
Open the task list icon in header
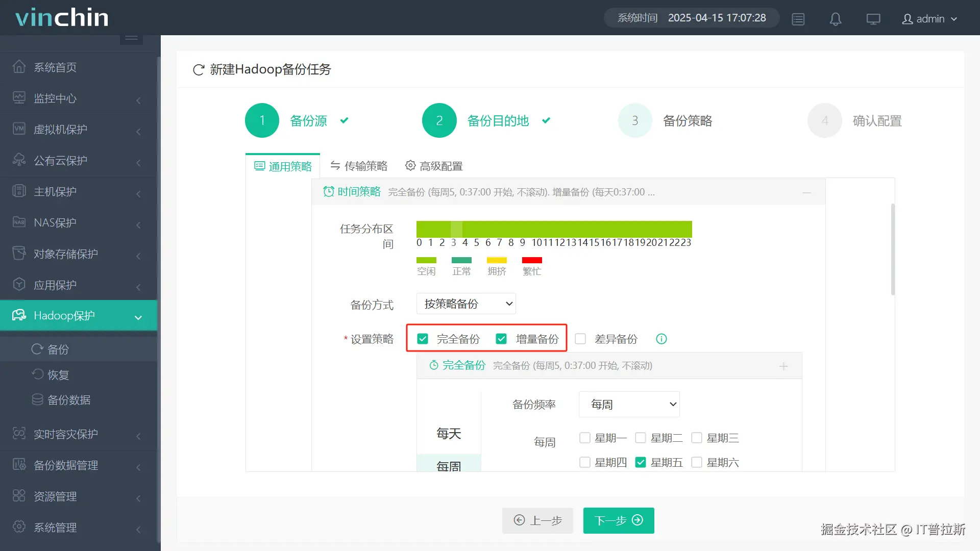point(798,19)
